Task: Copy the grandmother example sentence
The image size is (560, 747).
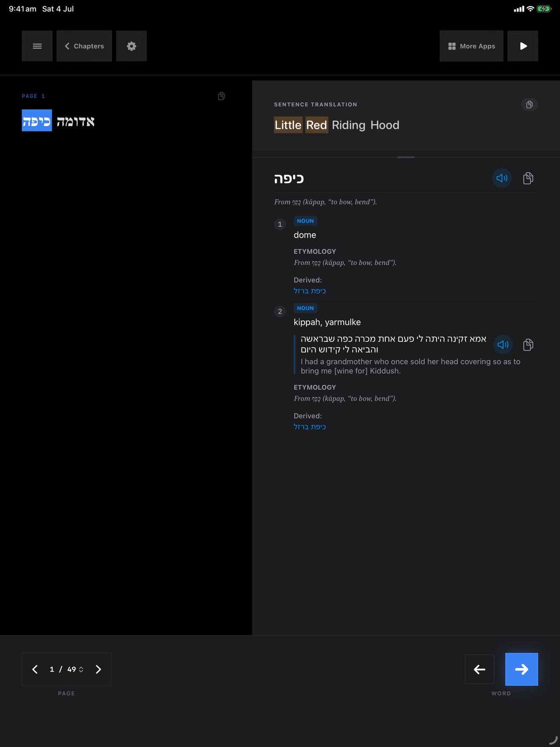Action: point(528,344)
